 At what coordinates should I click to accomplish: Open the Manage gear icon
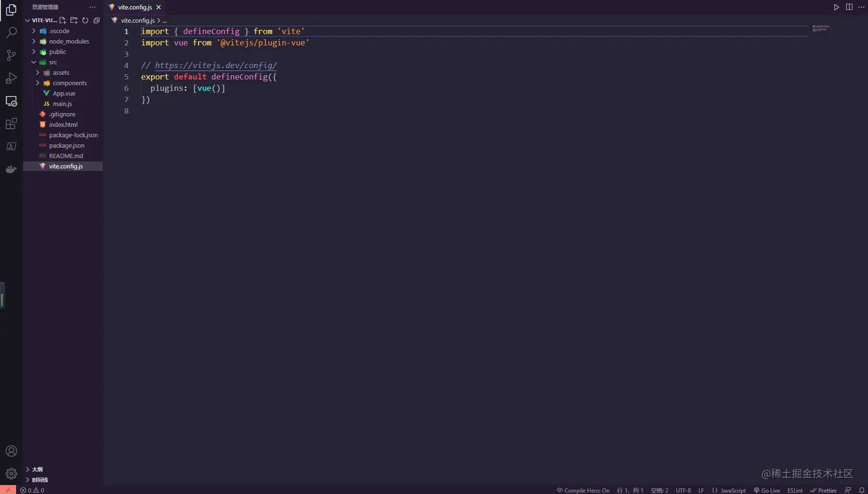tap(11, 474)
